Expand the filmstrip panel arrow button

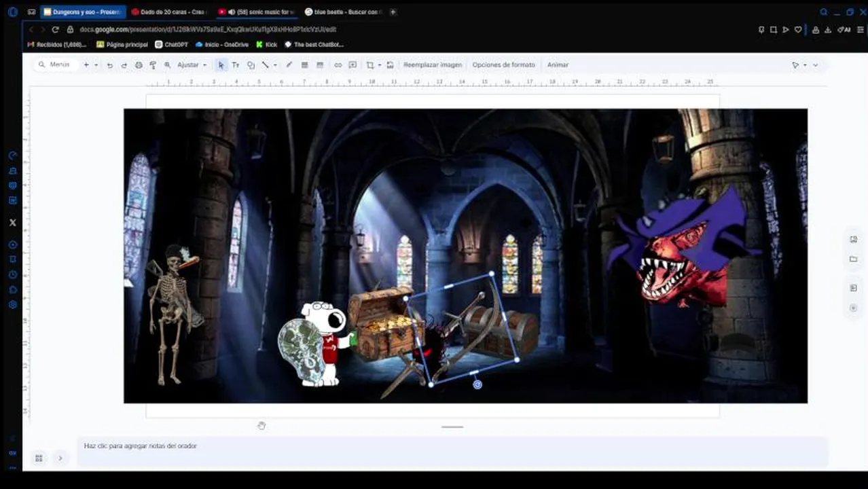click(60, 458)
